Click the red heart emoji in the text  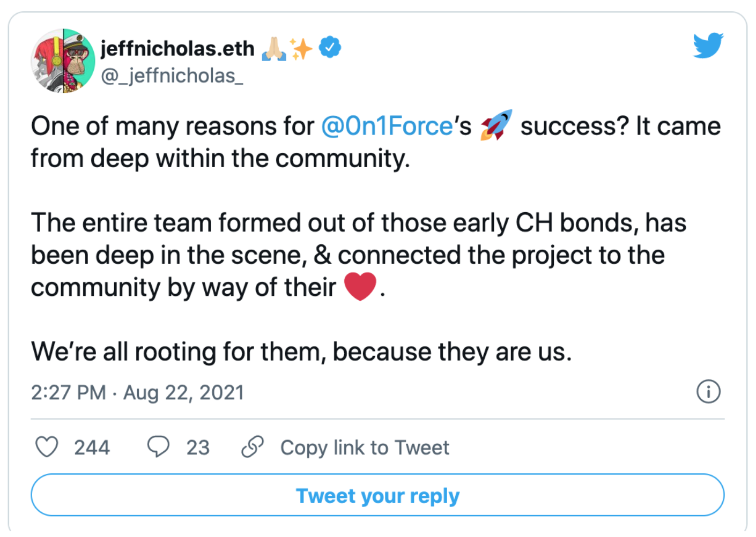361,287
